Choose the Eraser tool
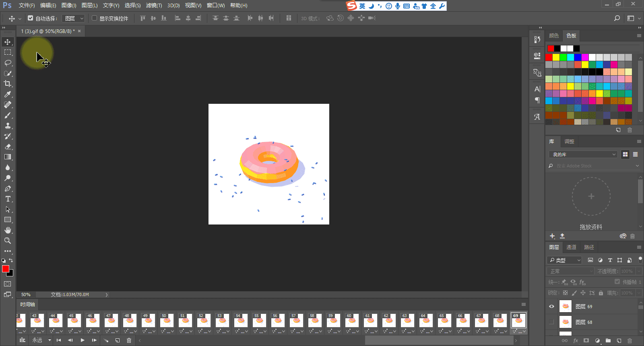The height and width of the screenshot is (346, 644). (8, 146)
